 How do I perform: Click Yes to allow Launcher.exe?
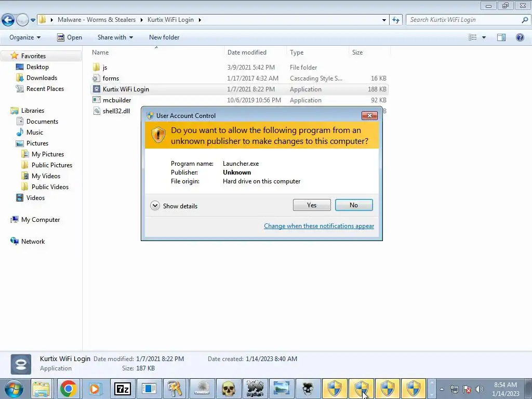[312, 205]
